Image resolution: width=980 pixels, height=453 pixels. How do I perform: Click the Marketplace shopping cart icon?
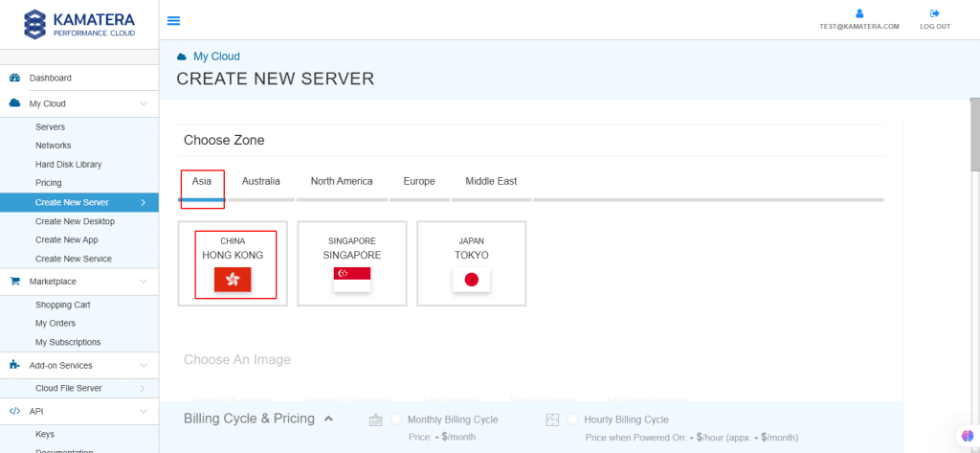[14, 282]
